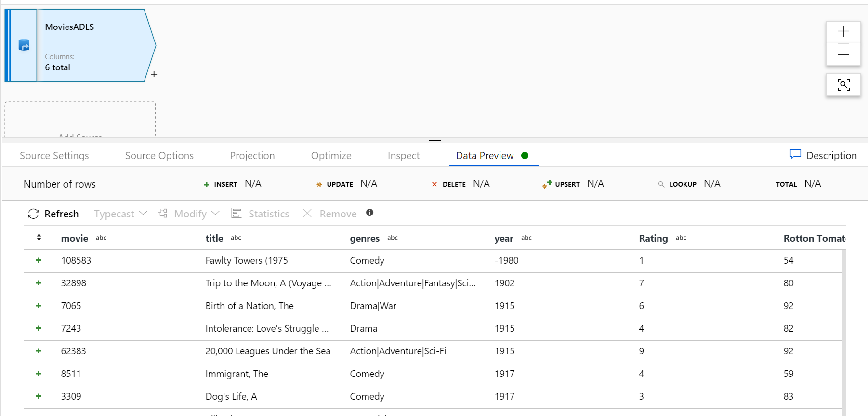Click the year cell "1902"
This screenshot has height=416, width=868.
(x=504, y=283)
